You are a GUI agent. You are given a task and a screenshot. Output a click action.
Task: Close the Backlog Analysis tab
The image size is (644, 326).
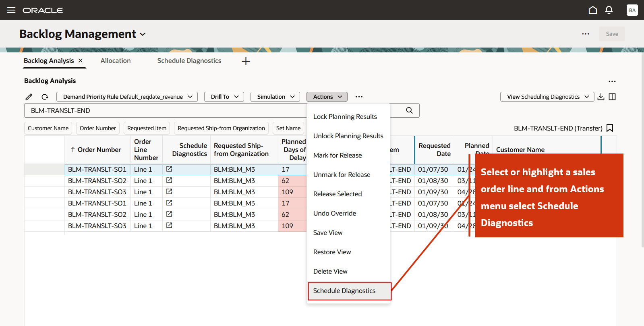click(x=81, y=60)
